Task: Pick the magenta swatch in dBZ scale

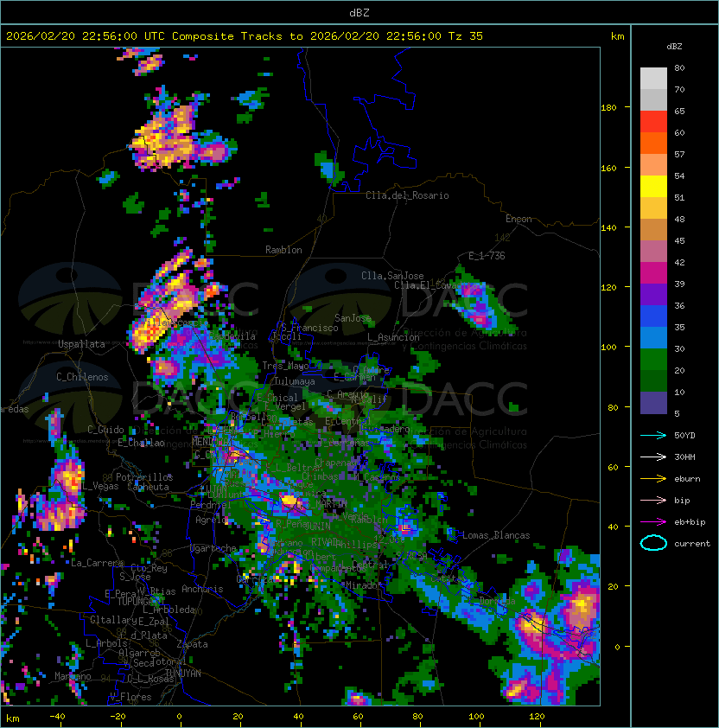Action: pos(653,273)
